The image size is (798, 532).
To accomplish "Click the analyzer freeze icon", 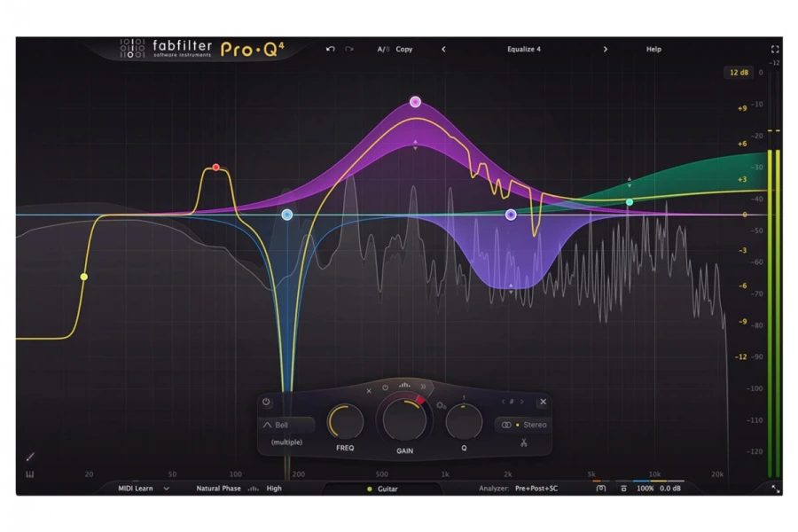I will (x=601, y=489).
